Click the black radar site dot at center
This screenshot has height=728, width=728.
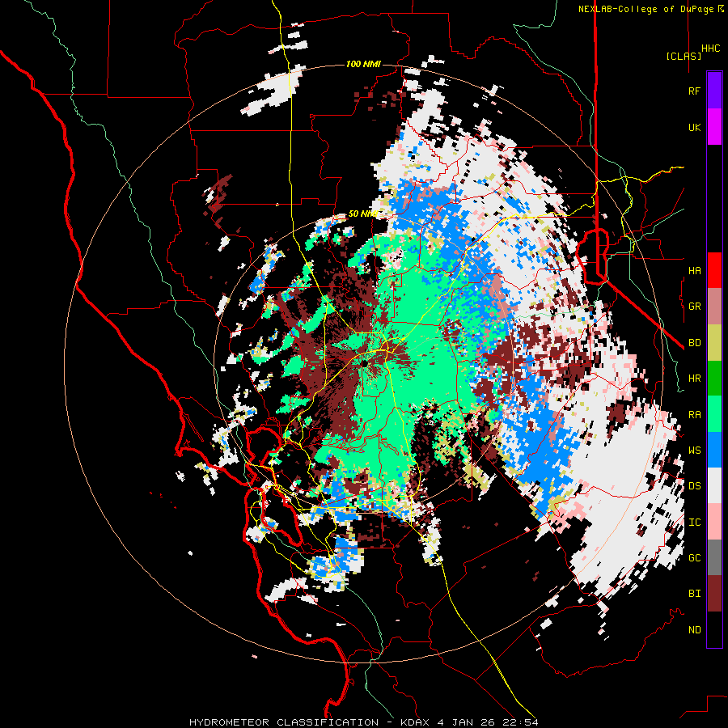[x=365, y=363]
